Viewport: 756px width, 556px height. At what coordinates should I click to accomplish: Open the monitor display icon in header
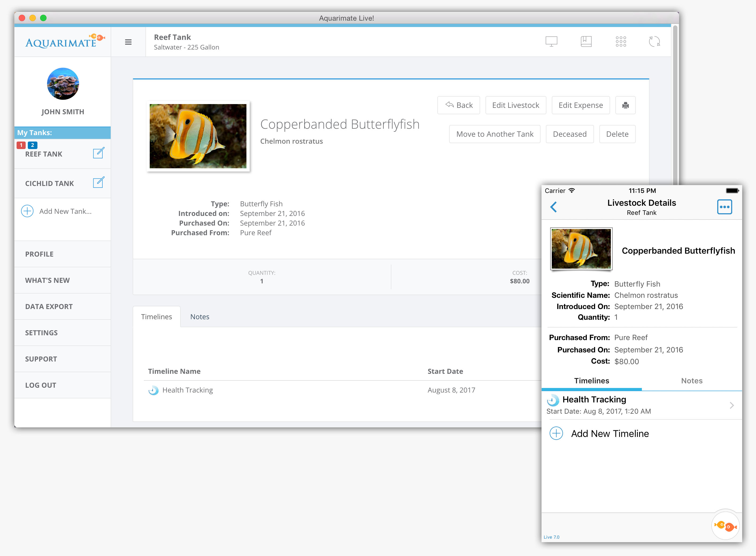click(551, 42)
